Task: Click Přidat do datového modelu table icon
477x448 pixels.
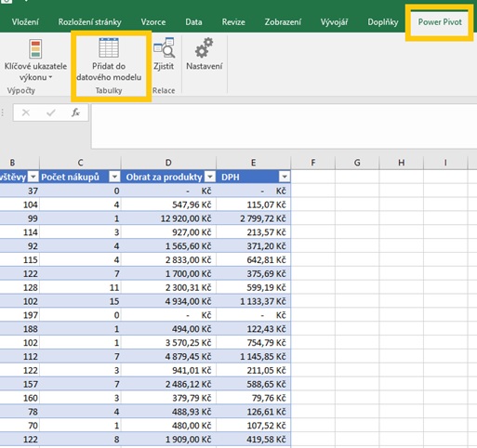Action: (x=109, y=47)
